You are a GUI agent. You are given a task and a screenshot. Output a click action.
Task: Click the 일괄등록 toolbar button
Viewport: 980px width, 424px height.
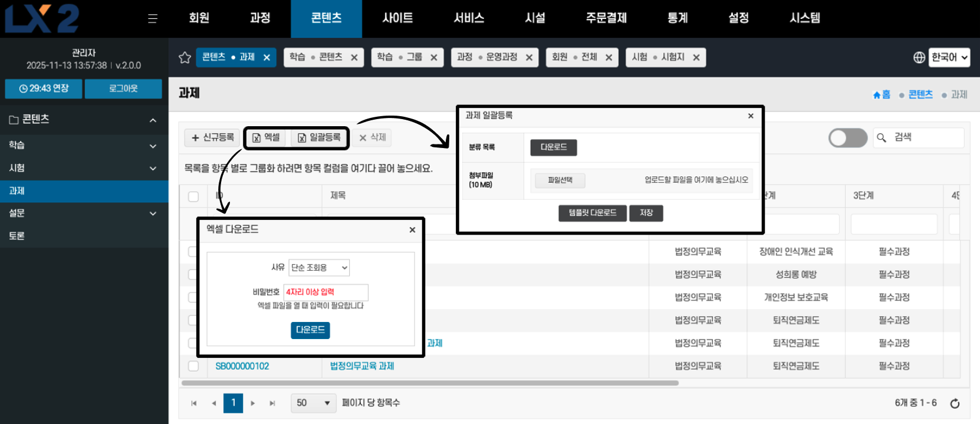tap(318, 137)
